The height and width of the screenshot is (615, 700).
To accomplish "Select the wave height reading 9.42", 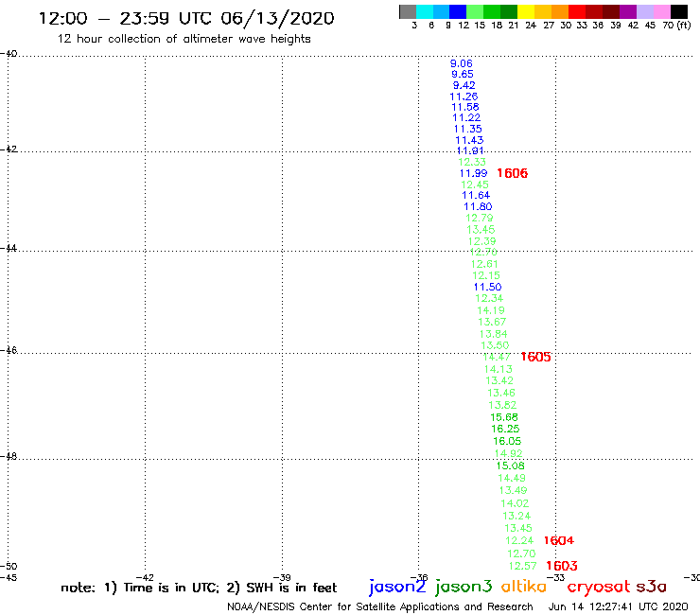I will (464, 85).
